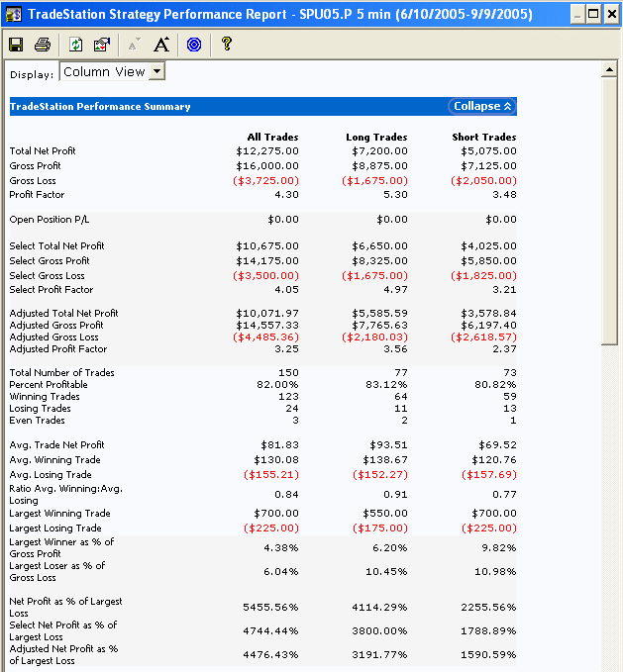The height and width of the screenshot is (672, 623).
Task: Click All Trades column header
Action: (272, 138)
